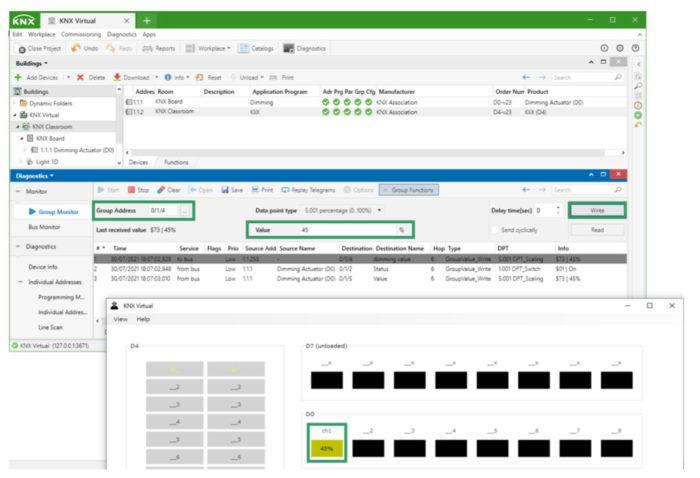Image resolution: width=700 pixels, height=478 pixels.
Task: Click the Close Project icon
Action: 21,49
